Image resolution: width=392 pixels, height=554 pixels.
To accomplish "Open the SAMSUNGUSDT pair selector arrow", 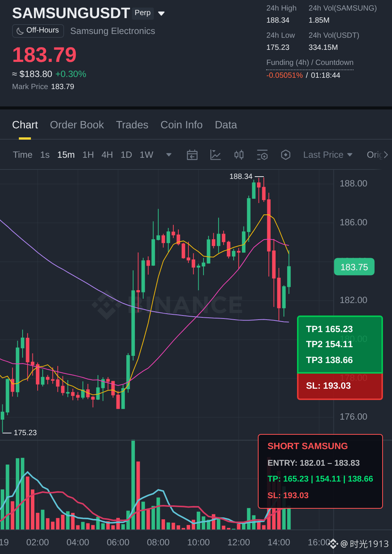I will [161, 13].
